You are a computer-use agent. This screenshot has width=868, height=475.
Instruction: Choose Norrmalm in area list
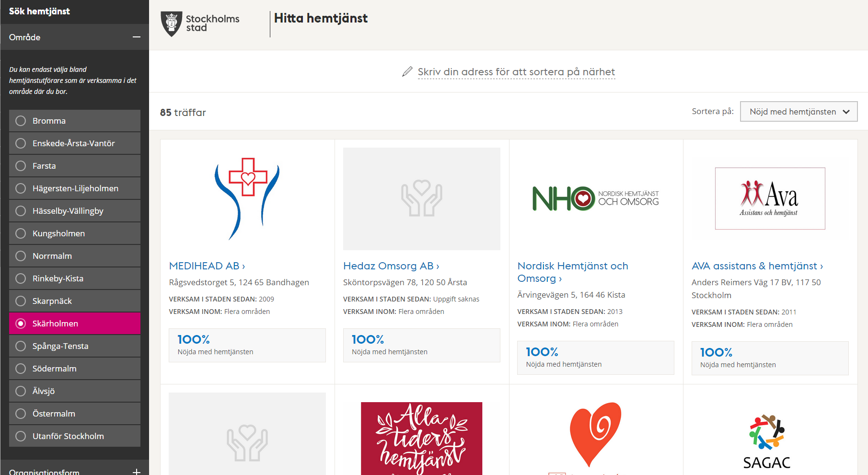[x=75, y=256]
